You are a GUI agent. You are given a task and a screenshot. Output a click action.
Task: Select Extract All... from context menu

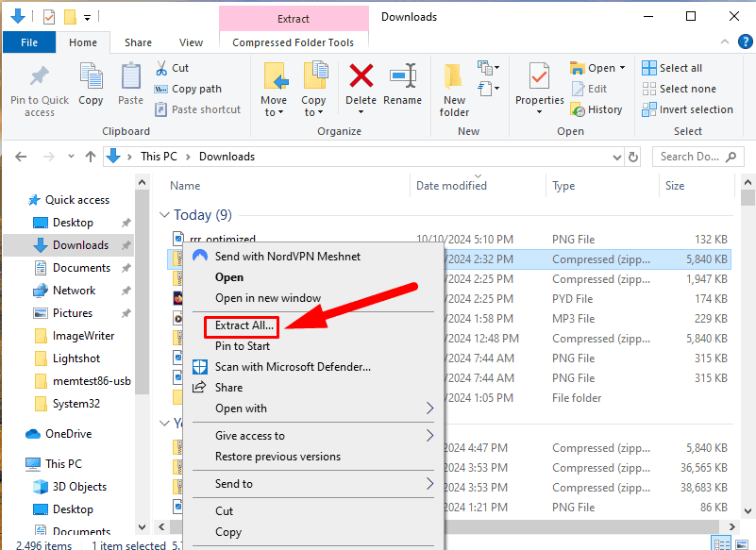click(244, 325)
